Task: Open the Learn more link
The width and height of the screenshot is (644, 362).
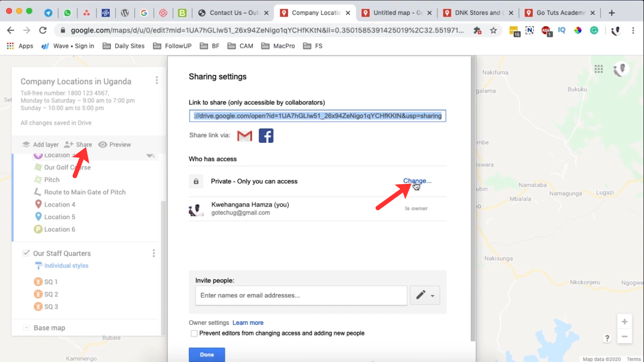Action: coord(248,323)
